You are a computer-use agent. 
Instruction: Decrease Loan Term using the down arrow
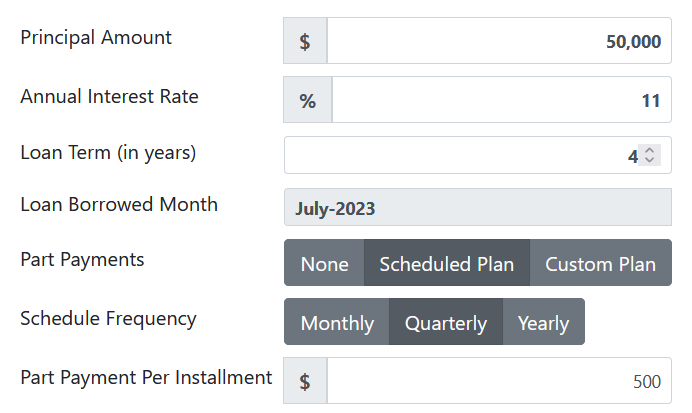pyautogui.click(x=649, y=160)
